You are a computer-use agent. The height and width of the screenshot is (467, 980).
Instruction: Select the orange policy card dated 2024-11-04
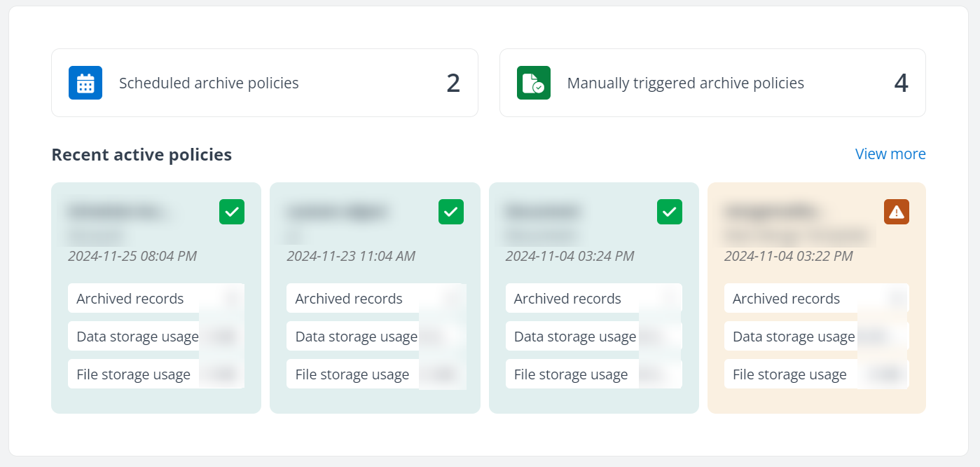pos(816,296)
